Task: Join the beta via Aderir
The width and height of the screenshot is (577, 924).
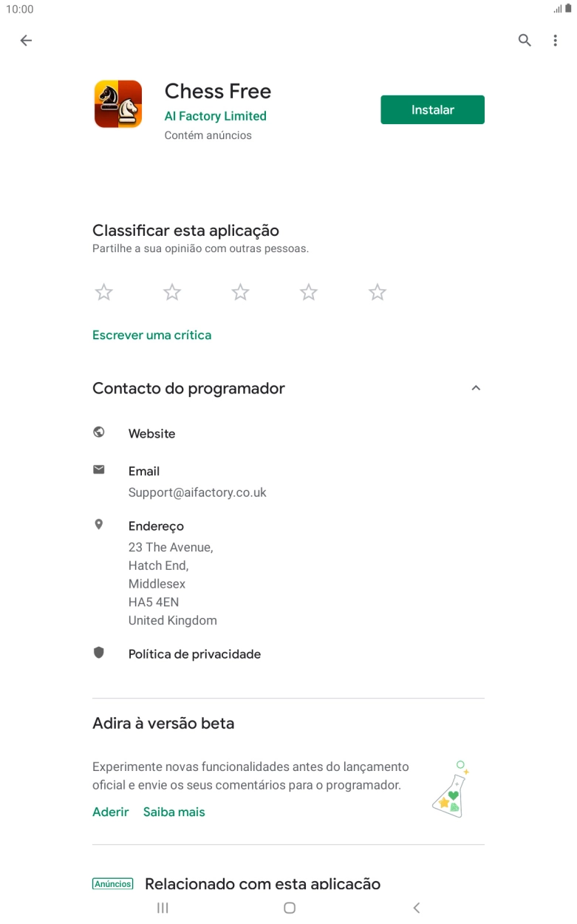Action: tap(110, 812)
